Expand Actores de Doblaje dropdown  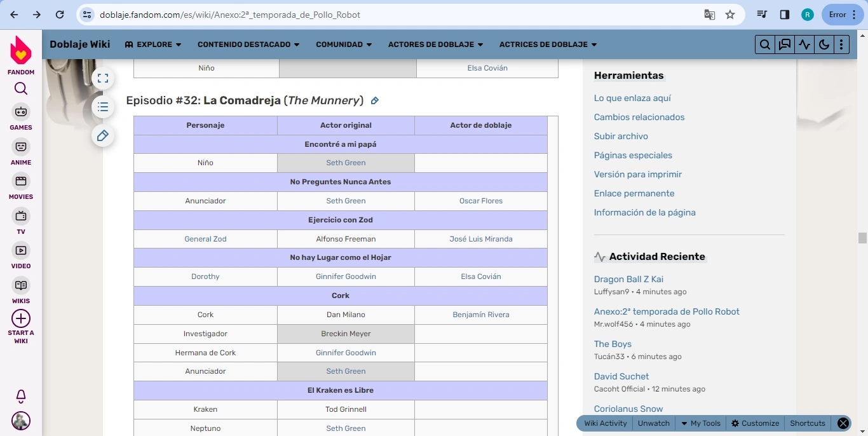tap(436, 44)
